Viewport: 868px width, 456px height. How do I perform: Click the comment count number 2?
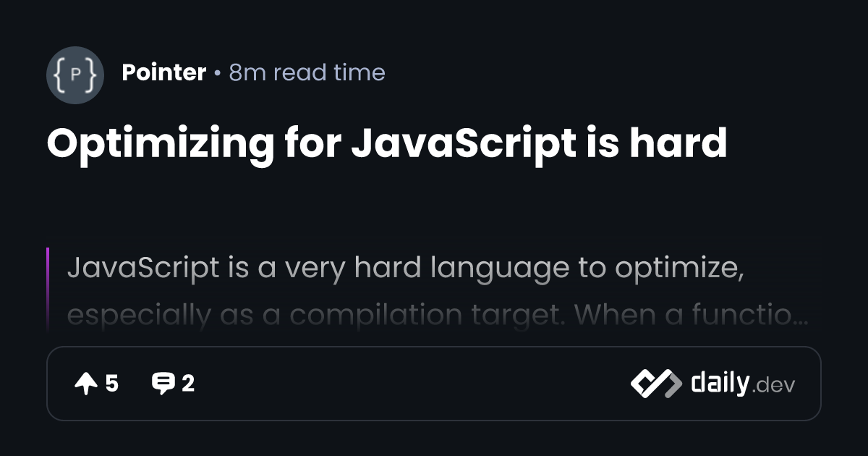click(188, 384)
